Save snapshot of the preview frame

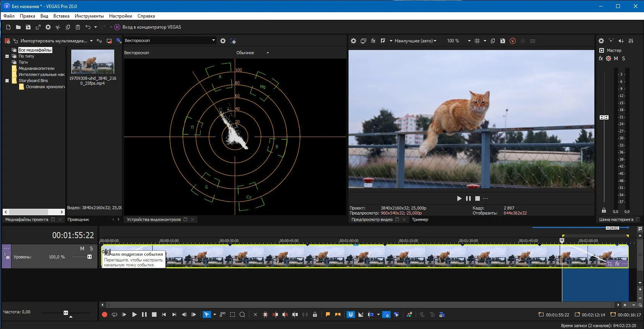click(x=502, y=41)
